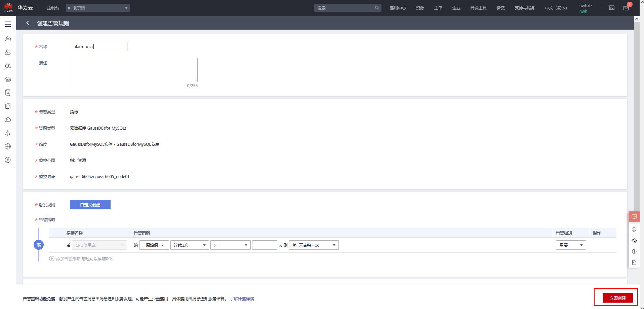Click the question mark help icon
The image size is (644, 309).
click(x=634, y=251)
